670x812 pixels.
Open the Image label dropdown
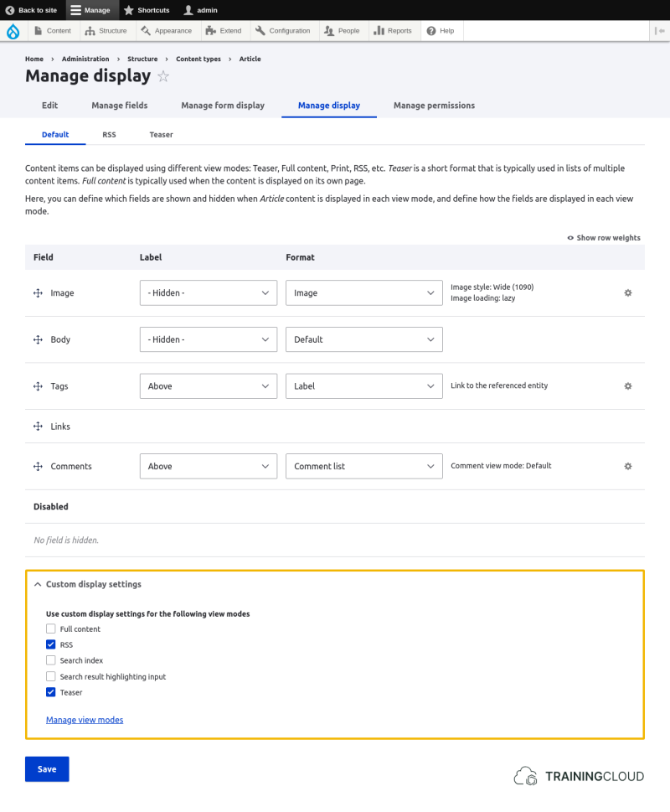(209, 293)
